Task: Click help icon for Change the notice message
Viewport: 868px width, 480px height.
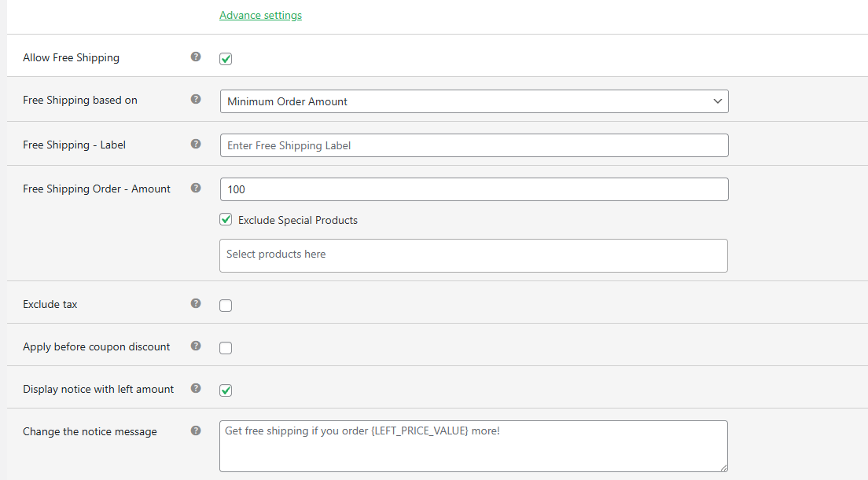Action: [195, 431]
